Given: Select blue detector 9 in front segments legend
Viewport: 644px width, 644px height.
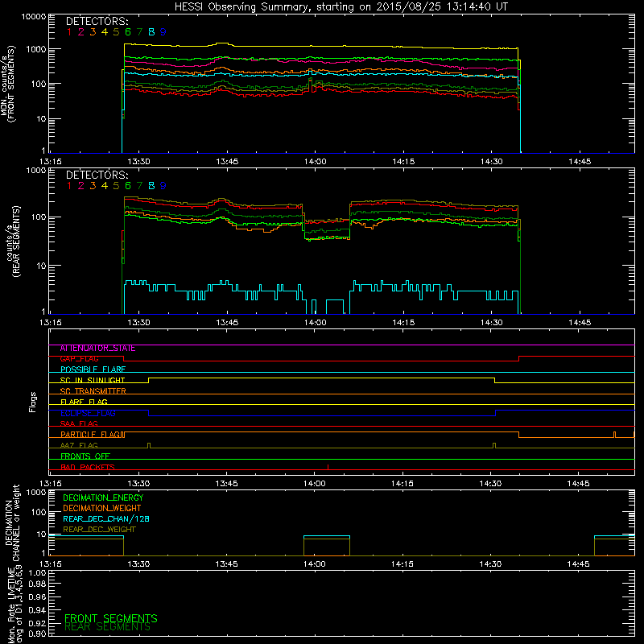Looking at the screenshot, I should [163, 32].
